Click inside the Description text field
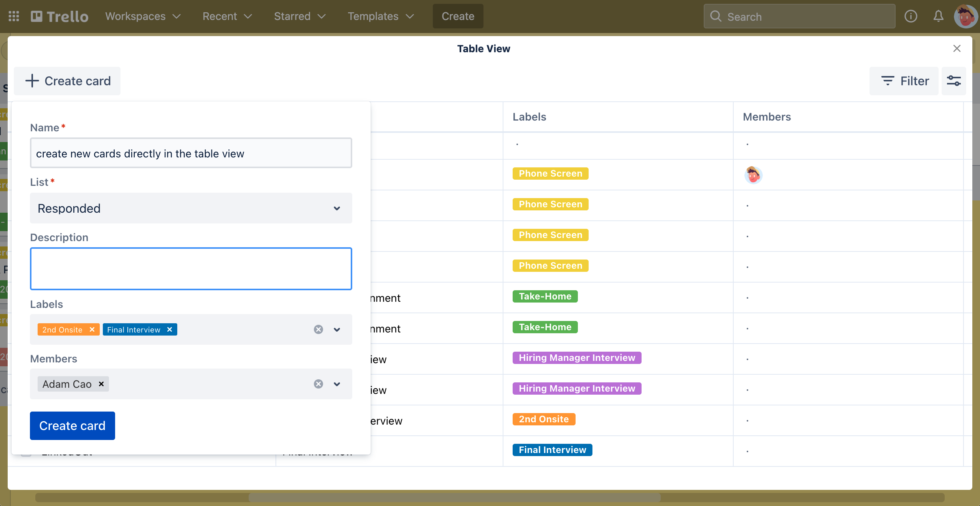 pos(191,269)
